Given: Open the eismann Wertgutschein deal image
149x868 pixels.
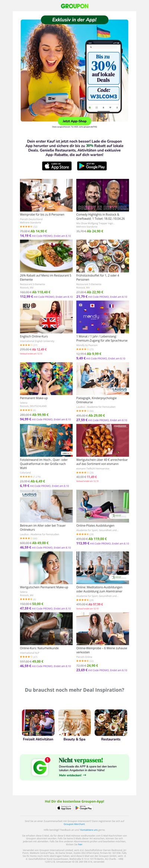Looking at the screenshot, I should coord(103,440).
